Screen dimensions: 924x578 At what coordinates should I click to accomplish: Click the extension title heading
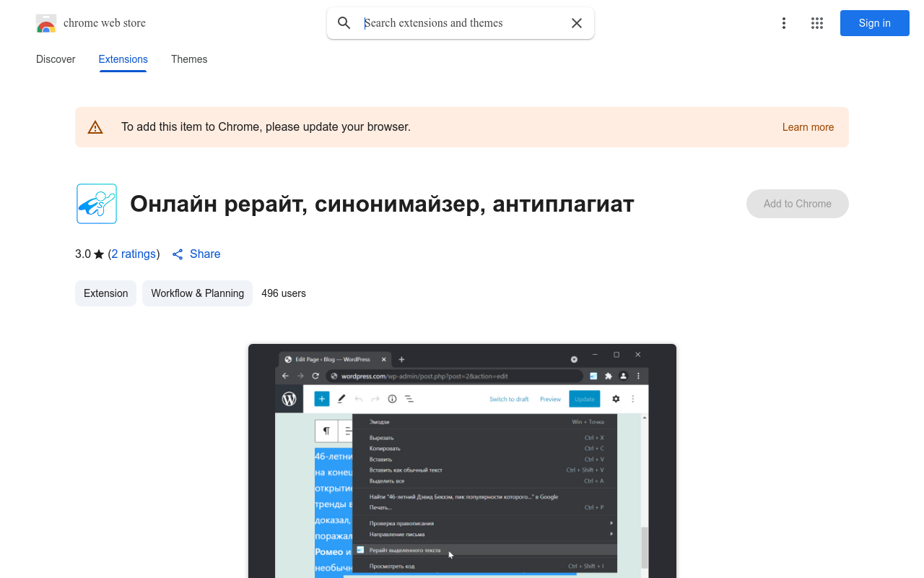(x=382, y=204)
